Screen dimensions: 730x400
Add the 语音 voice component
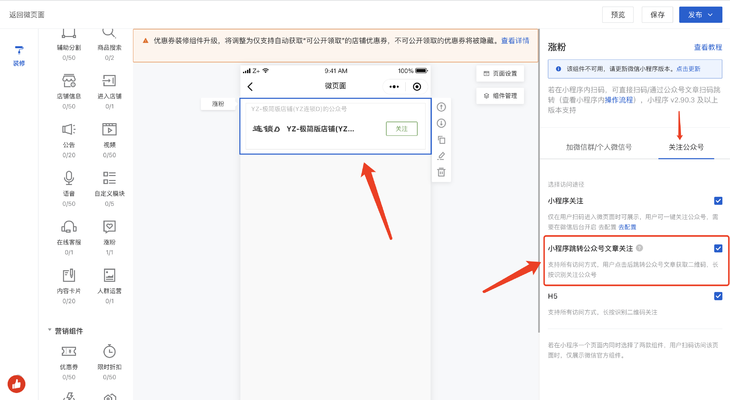69,188
